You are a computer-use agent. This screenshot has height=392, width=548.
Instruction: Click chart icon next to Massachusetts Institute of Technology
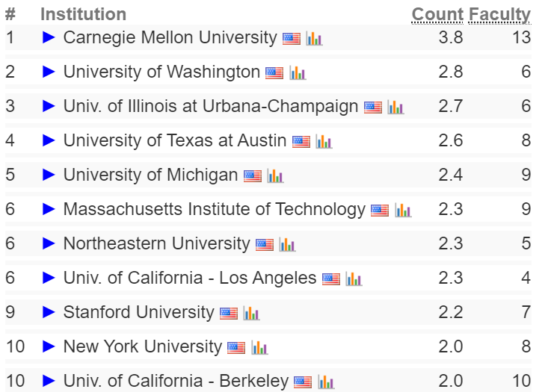click(403, 210)
